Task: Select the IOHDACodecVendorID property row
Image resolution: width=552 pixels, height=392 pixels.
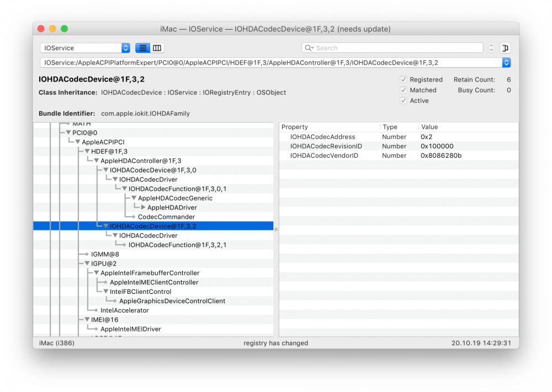Action: [x=399, y=155]
